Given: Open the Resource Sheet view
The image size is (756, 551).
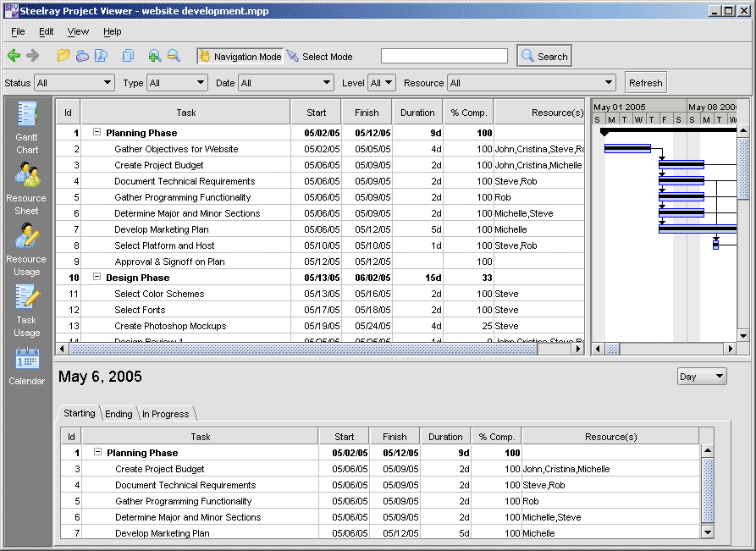Looking at the screenshot, I should 26,187.
